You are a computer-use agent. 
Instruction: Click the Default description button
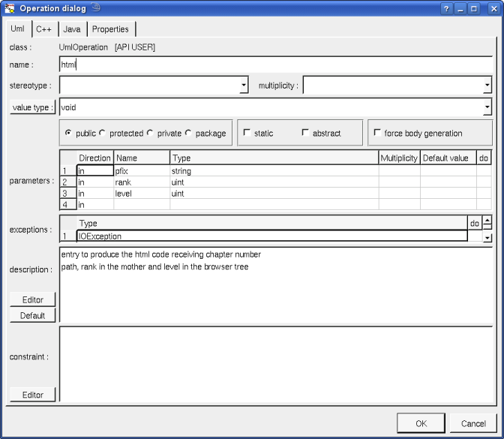click(x=32, y=315)
